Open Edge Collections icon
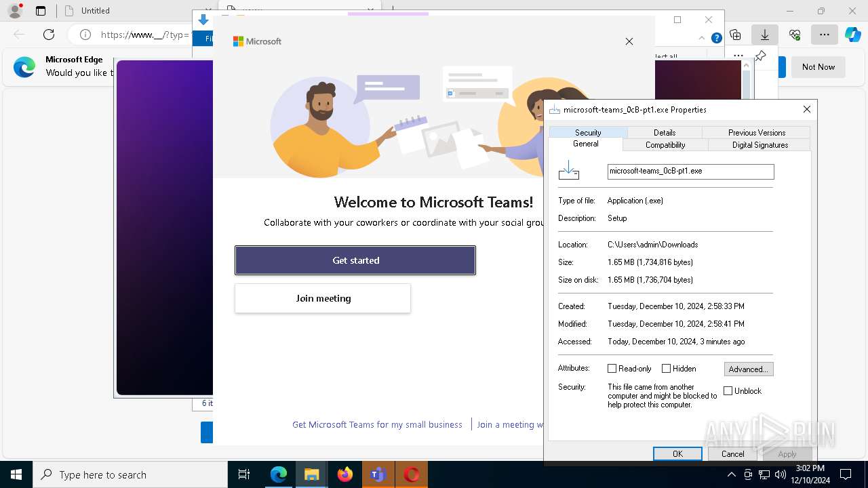The width and height of the screenshot is (868, 488). [735, 35]
